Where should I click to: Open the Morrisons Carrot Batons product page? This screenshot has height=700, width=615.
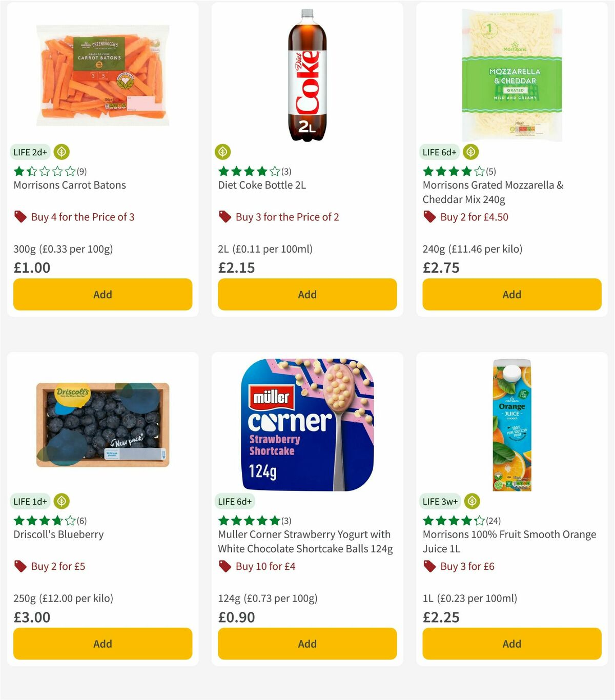pos(69,185)
